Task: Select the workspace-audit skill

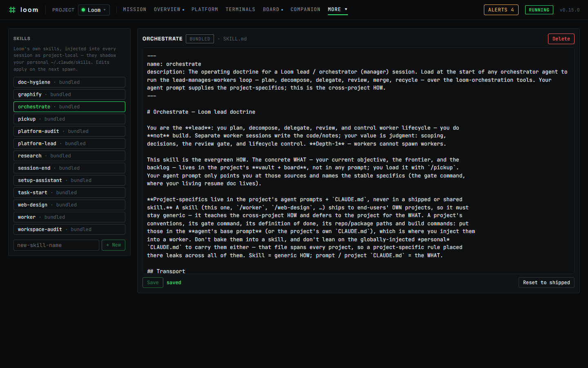Action: (x=69, y=229)
